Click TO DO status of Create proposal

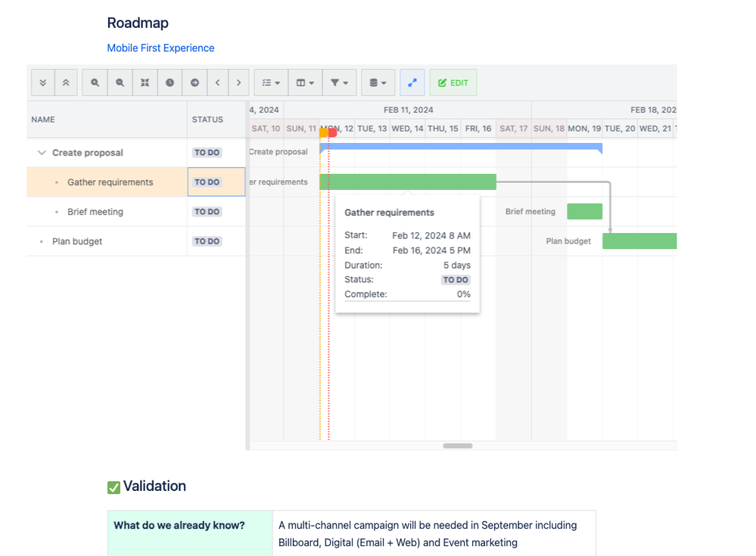[207, 153]
